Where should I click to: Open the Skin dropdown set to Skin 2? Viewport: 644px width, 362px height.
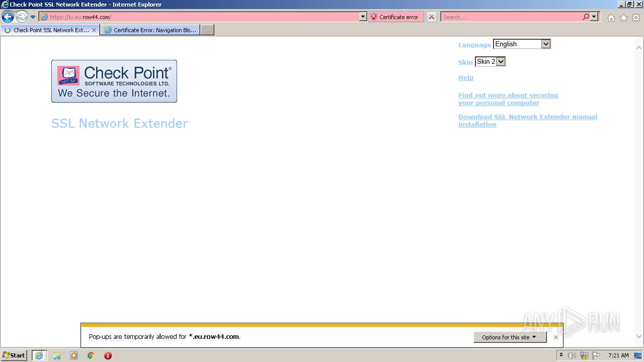tap(490, 62)
